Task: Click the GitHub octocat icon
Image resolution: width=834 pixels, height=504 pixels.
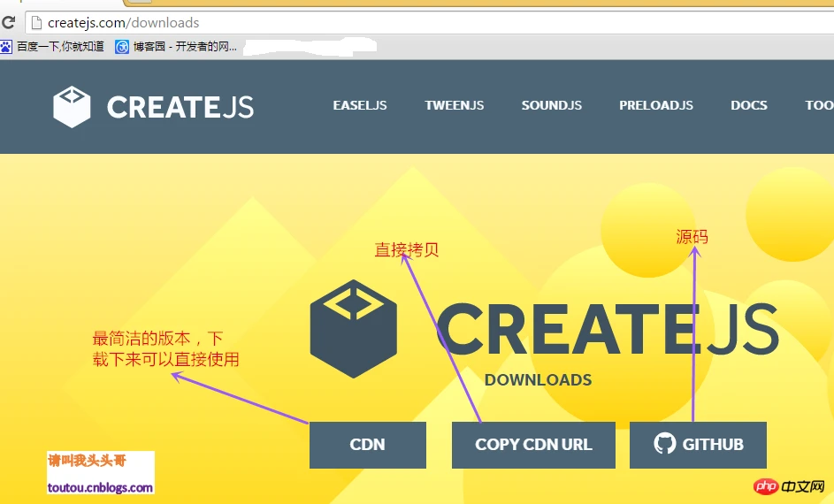Action: (665, 443)
